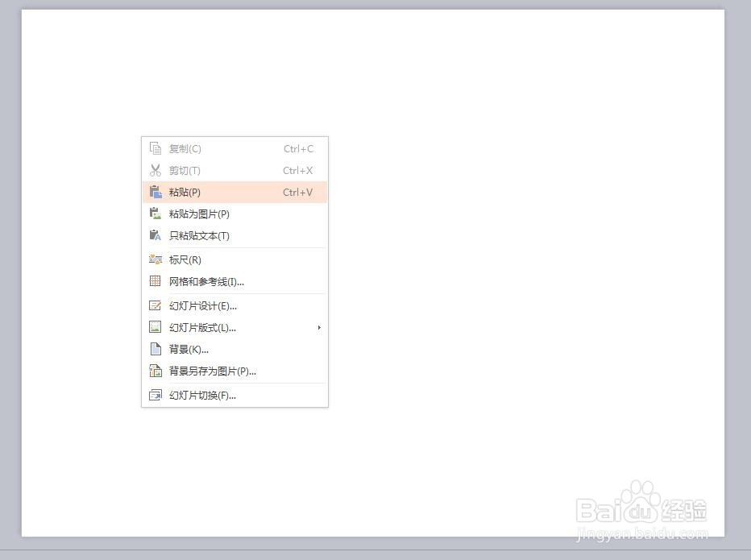This screenshot has width=751, height=560.
Task: Click the Ctrl+V shortcut text
Action: point(297,192)
